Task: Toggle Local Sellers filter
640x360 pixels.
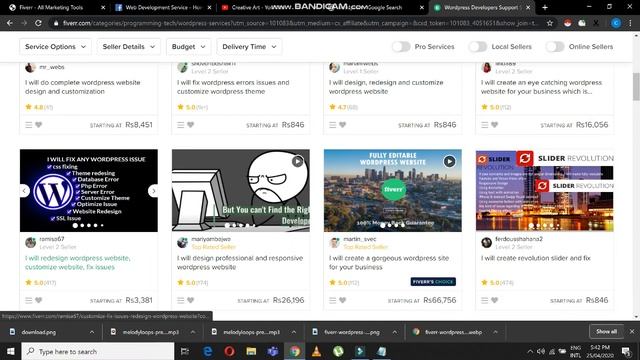Action: point(478,47)
